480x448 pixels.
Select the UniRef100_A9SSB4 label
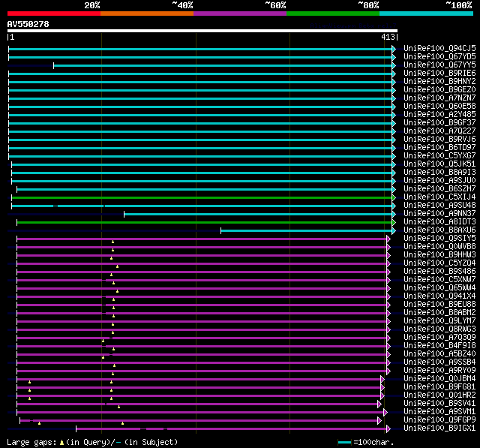click(439, 362)
